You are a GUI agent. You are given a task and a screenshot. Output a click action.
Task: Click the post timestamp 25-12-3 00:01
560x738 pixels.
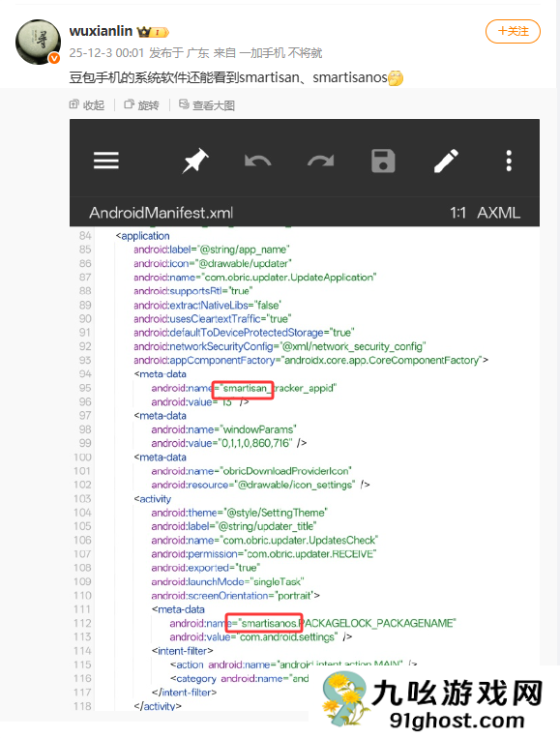(x=106, y=52)
